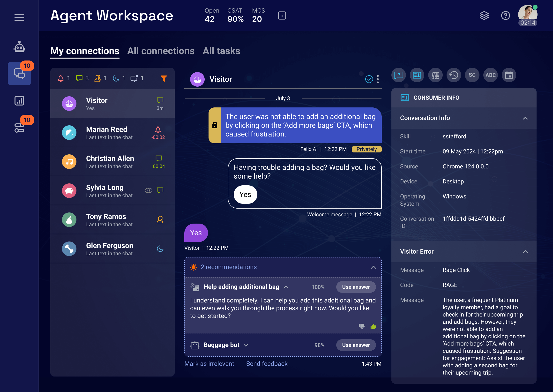This screenshot has width=553, height=392.
Task: Toggle conversation resolved status checkmark
Action: pos(369,79)
